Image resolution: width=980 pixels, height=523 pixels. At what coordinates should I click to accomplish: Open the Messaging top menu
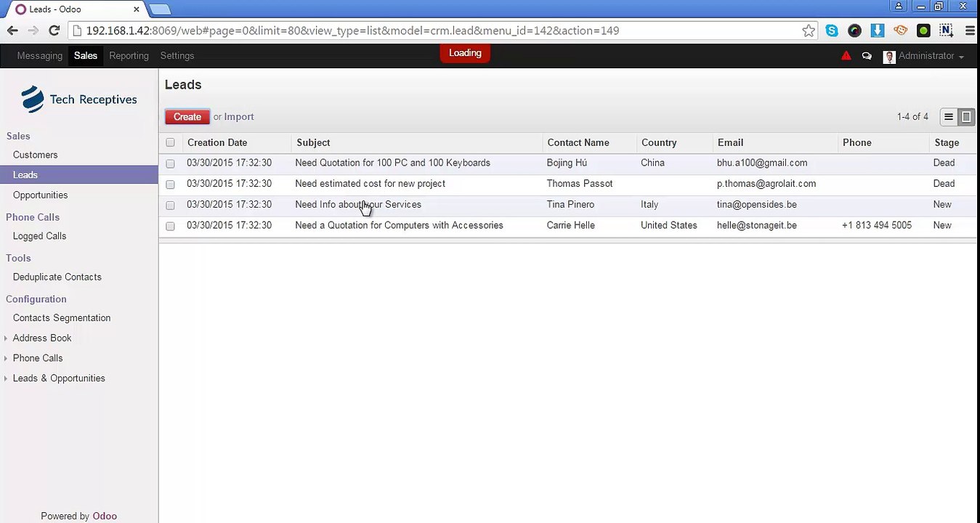click(39, 56)
